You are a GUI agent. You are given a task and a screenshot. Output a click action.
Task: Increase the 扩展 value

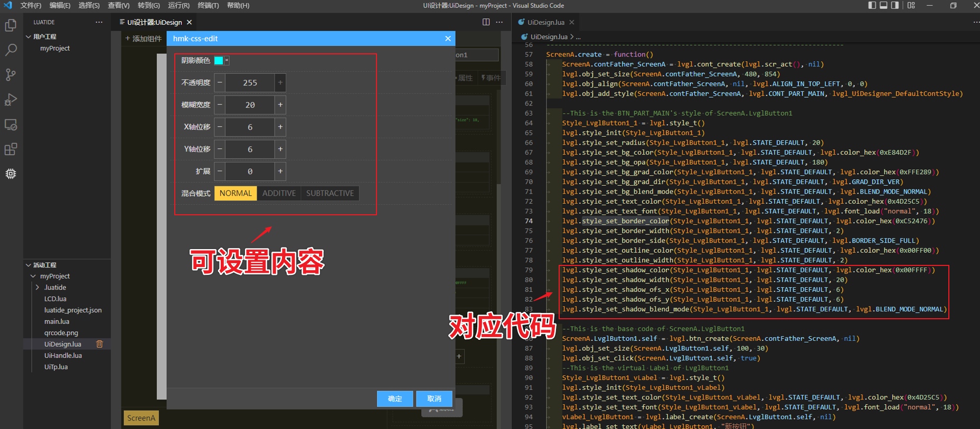(280, 171)
